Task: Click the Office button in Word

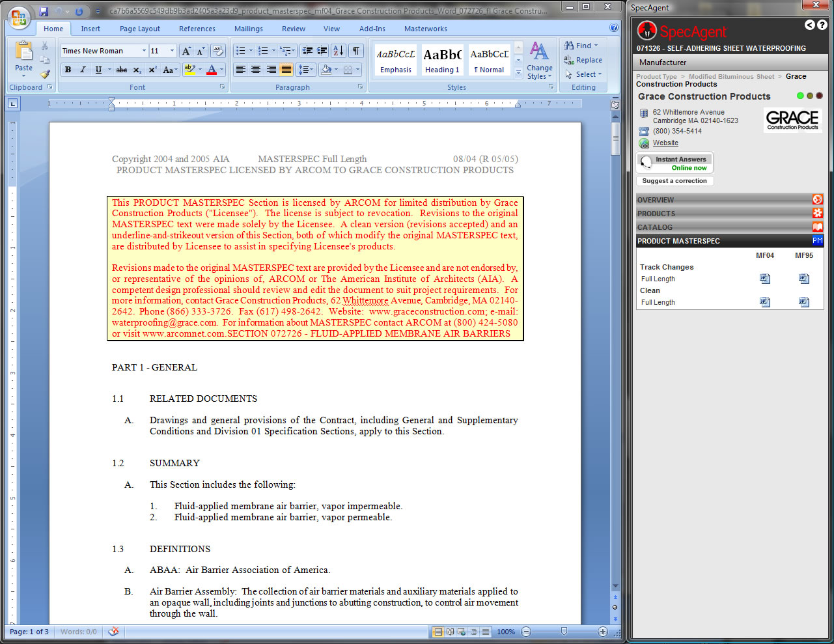Action: [x=20, y=17]
